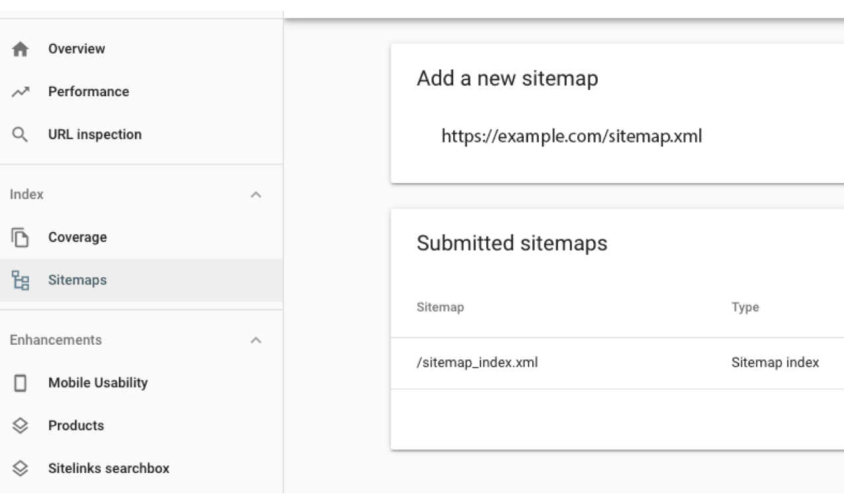The width and height of the screenshot is (844, 504).
Task: Click the URL inspection magnifier icon
Action: pyautogui.click(x=21, y=135)
